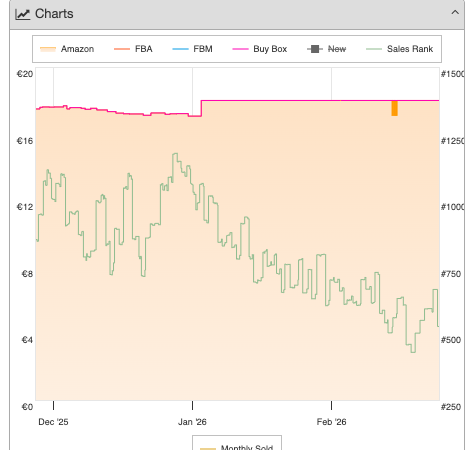Click the Amazon peach color swatch
474x450 pixels.
[48, 49]
